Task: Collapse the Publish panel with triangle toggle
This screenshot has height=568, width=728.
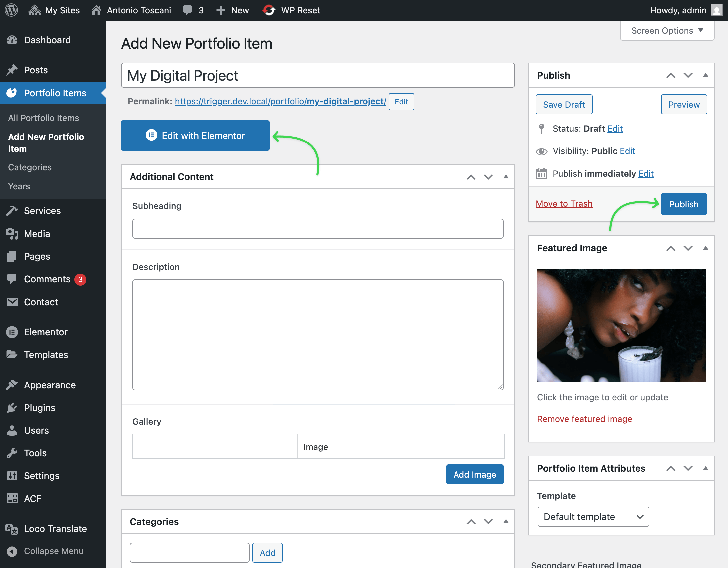Action: click(x=705, y=75)
